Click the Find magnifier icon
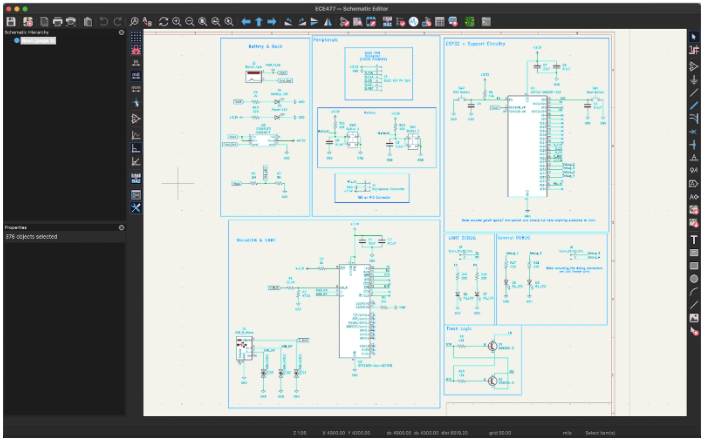Screen dimensions: 705x441 click(x=134, y=20)
